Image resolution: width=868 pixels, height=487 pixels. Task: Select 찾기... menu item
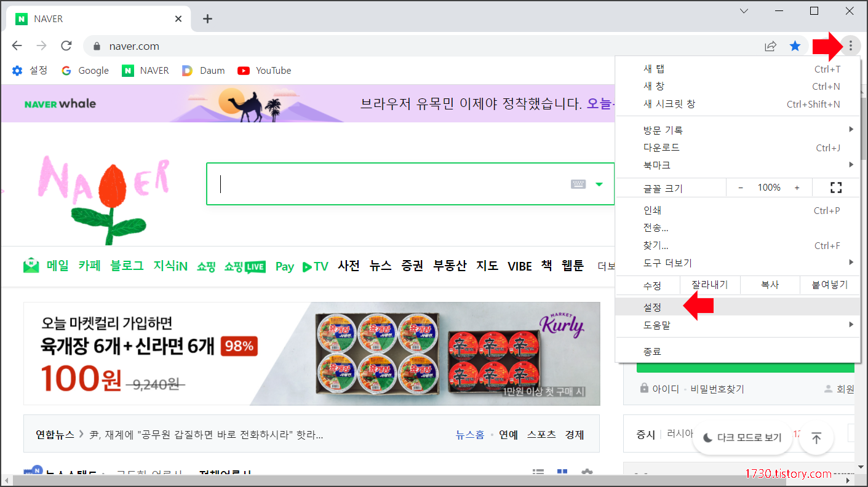tap(738, 245)
